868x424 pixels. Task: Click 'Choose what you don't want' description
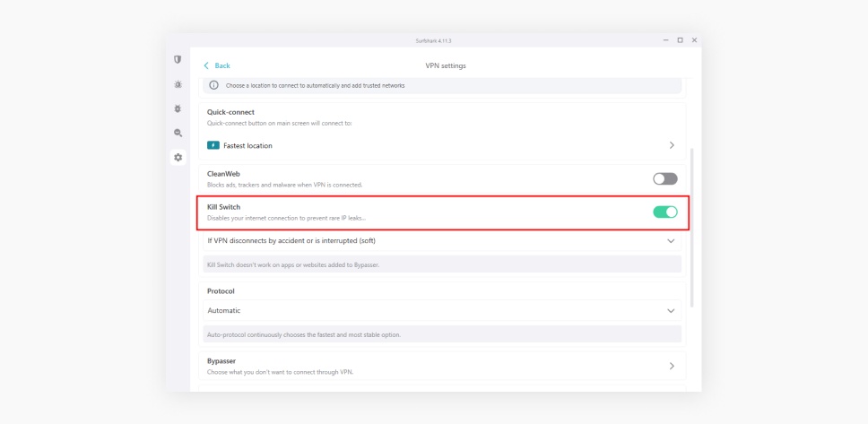point(280,372)
